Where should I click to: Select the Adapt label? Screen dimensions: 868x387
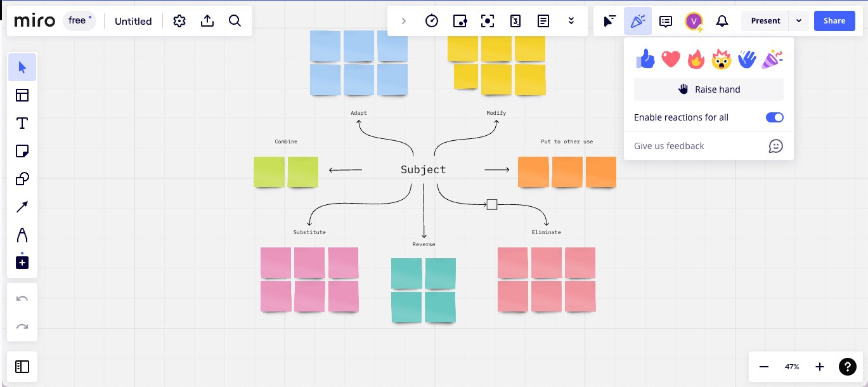click(x=359, y=113)
